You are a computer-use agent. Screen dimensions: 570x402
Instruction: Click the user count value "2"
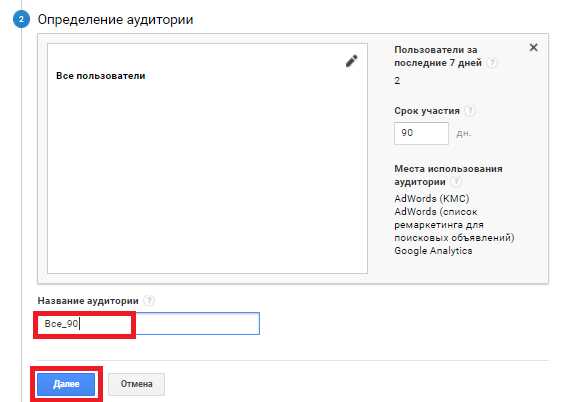[397, 81]
